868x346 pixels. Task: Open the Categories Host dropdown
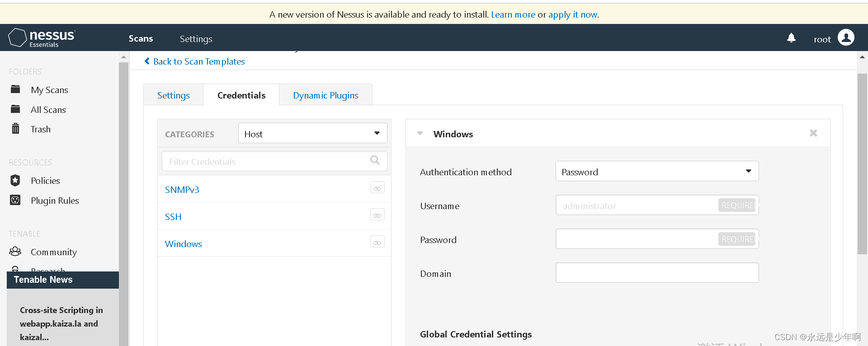click(313, 133)
